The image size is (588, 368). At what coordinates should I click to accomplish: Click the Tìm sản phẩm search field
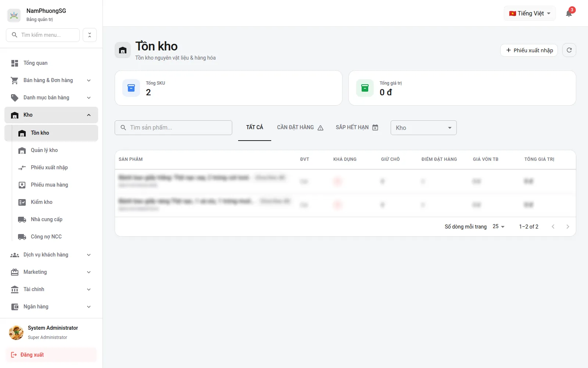pos(173,128)
